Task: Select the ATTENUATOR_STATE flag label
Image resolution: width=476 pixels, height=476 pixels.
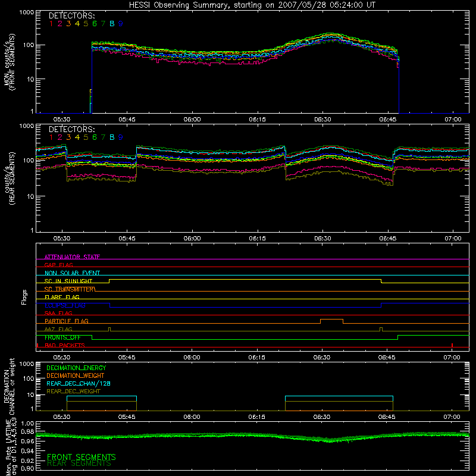Action: click(x=72, y=257)
